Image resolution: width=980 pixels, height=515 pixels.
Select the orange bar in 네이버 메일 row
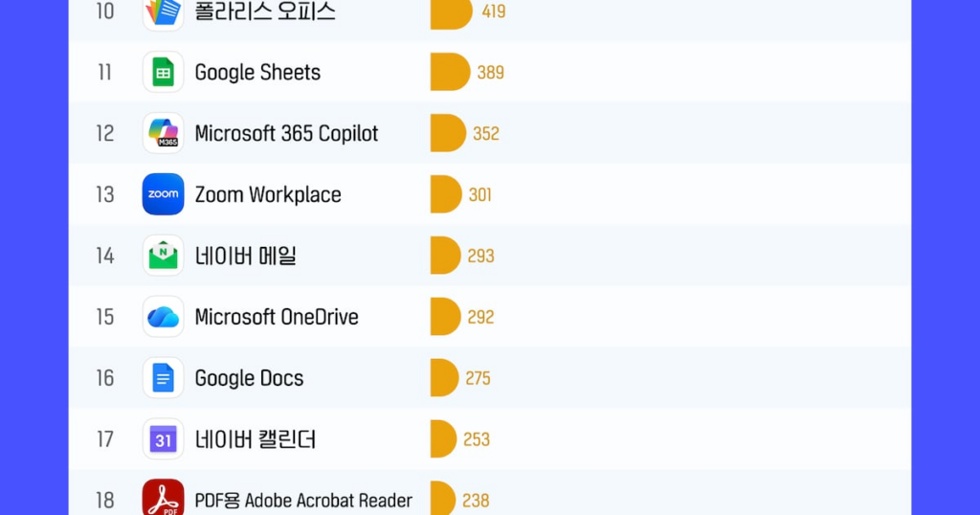coord(445,256)
